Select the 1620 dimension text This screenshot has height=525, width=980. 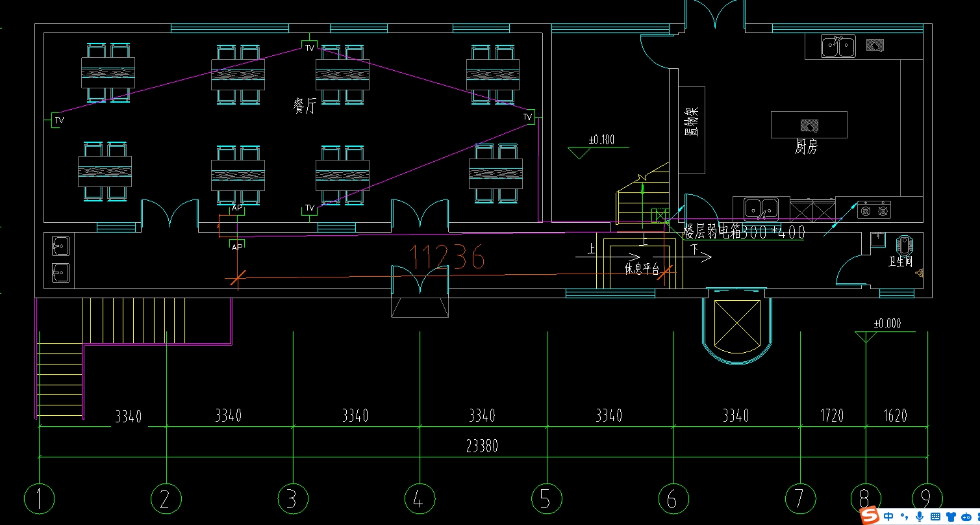click(x=895, y=415)
